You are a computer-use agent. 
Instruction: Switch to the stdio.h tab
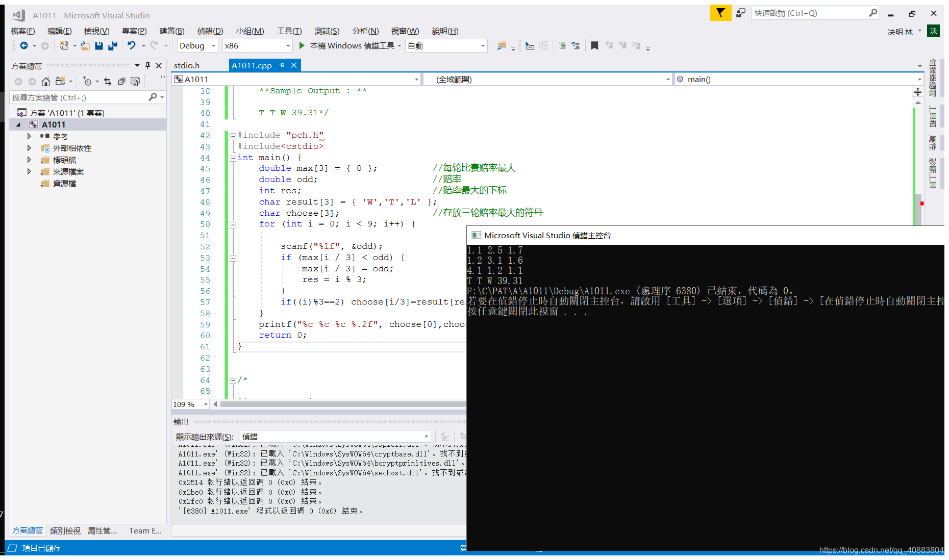[187, 65]
